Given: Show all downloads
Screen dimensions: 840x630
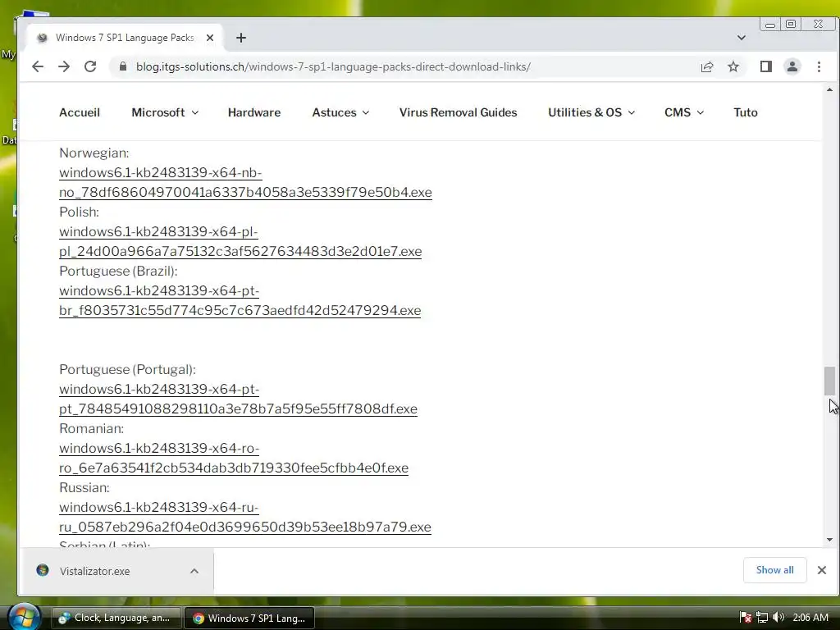Looking at the screenshot, I should coord(774,570).
